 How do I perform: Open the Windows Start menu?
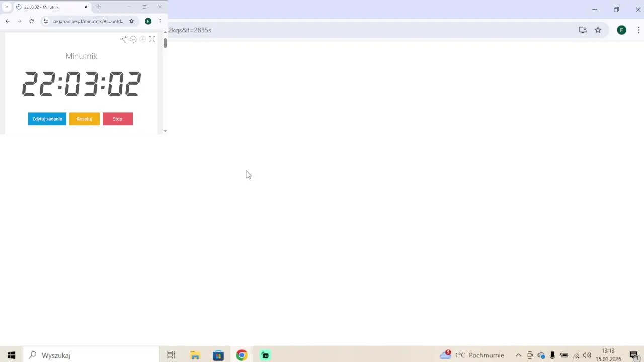pyautogui.click(x=11, y=355)
